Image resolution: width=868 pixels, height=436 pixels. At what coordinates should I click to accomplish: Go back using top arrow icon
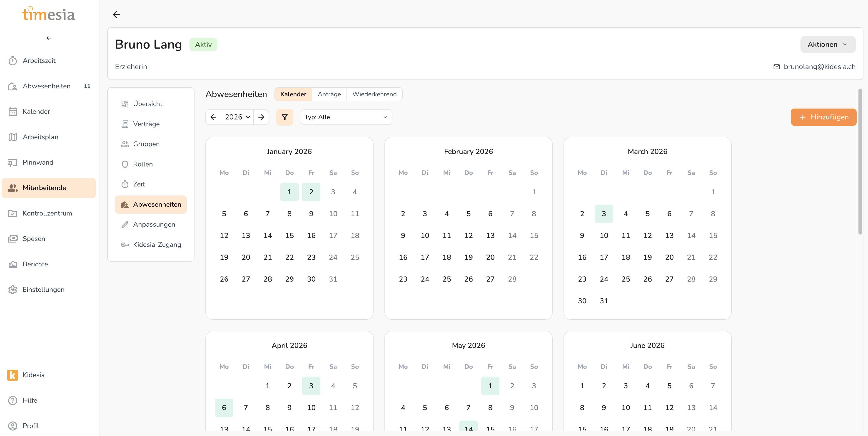click(x=116, y=15)
